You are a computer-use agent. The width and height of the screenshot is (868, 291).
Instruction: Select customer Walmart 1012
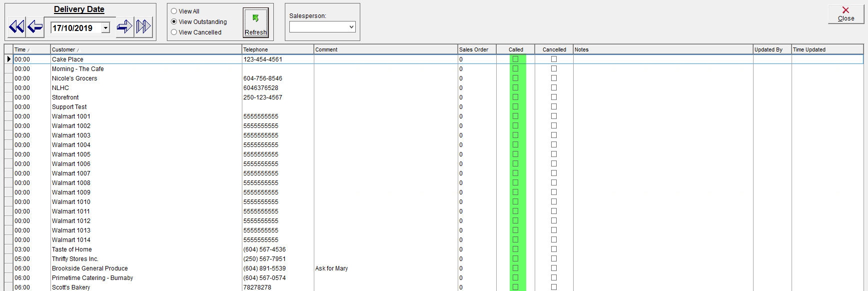pos(146,220)
